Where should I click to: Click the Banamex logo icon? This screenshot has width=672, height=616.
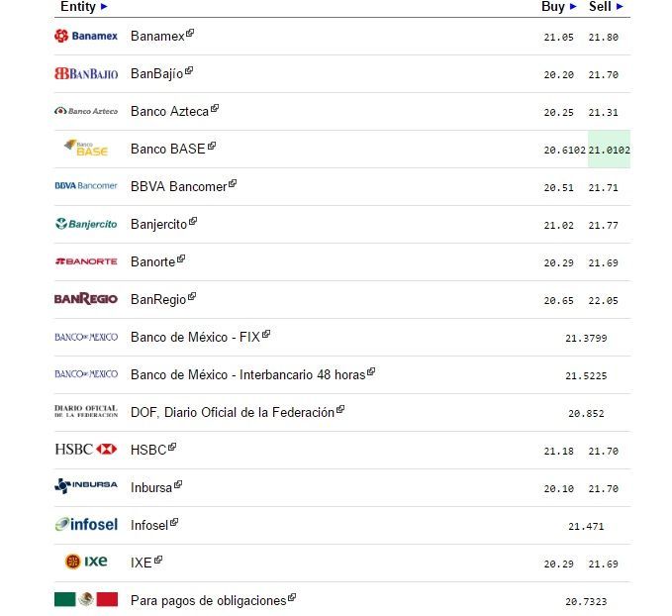click(x=86, y=36)
